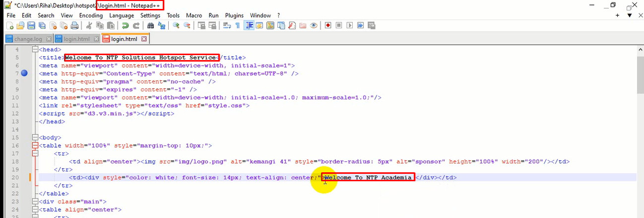Image resolution: width=644 pixels, height=218 pixels.
Task: Close current document via toolbar icon
Action: point(53,25)
